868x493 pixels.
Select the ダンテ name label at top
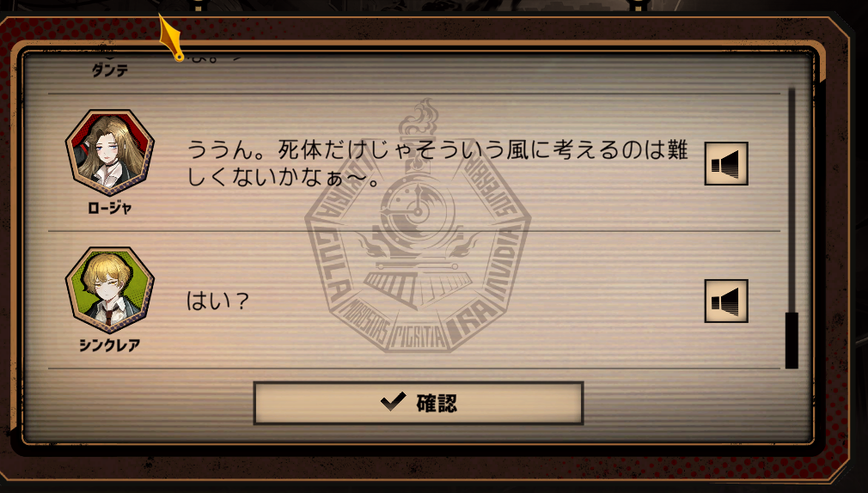[110, 70]
